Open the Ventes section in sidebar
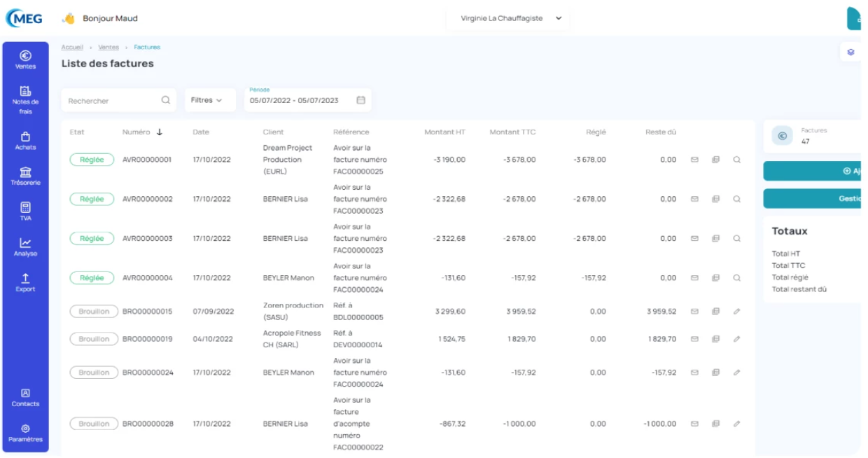This screenshot has width=868, height=458. coord(25,60)
